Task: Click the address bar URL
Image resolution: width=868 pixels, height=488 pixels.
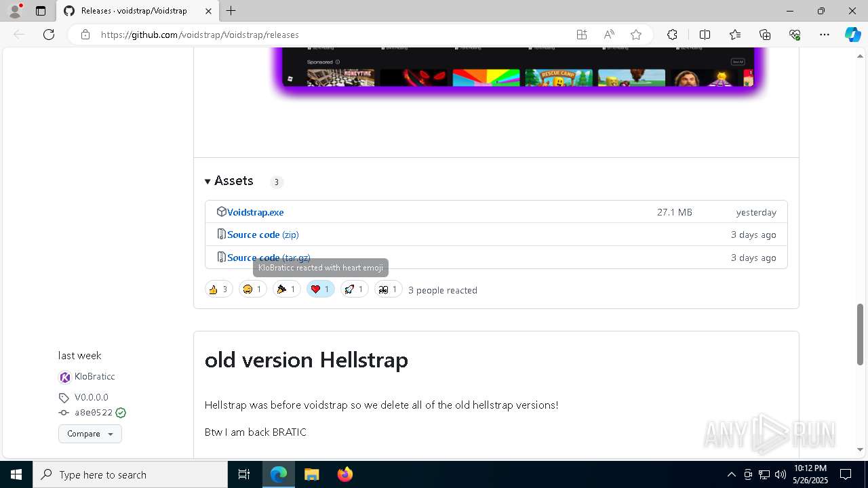Action: click(x=200, y=35)
